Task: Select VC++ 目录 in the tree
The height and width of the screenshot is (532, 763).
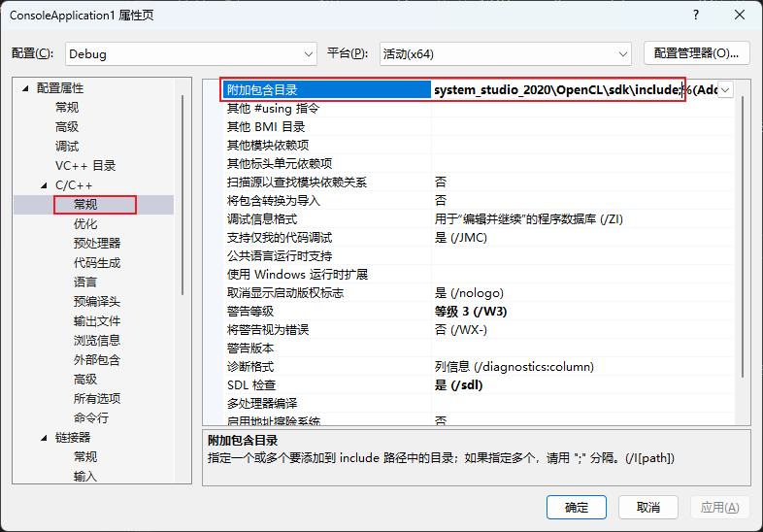Action: coord(85,166)
